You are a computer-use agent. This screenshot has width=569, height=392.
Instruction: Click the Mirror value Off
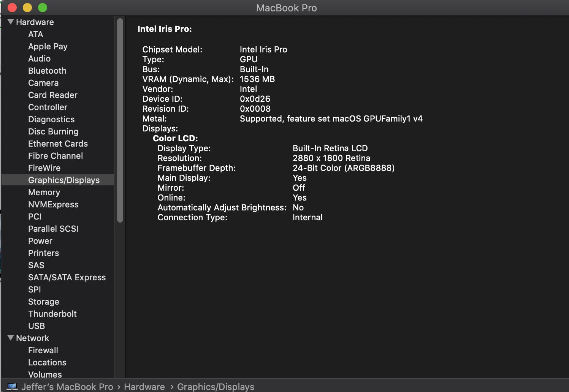coord(299,188)
